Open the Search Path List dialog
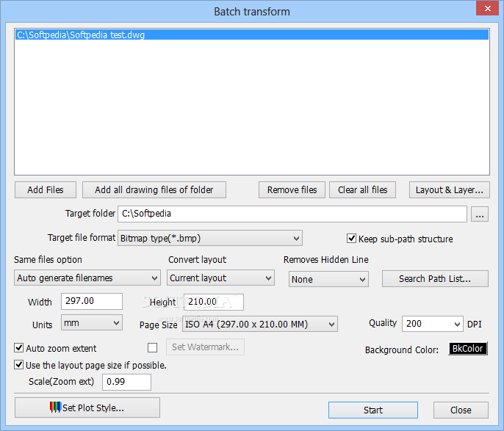 [x=435, y=279]
